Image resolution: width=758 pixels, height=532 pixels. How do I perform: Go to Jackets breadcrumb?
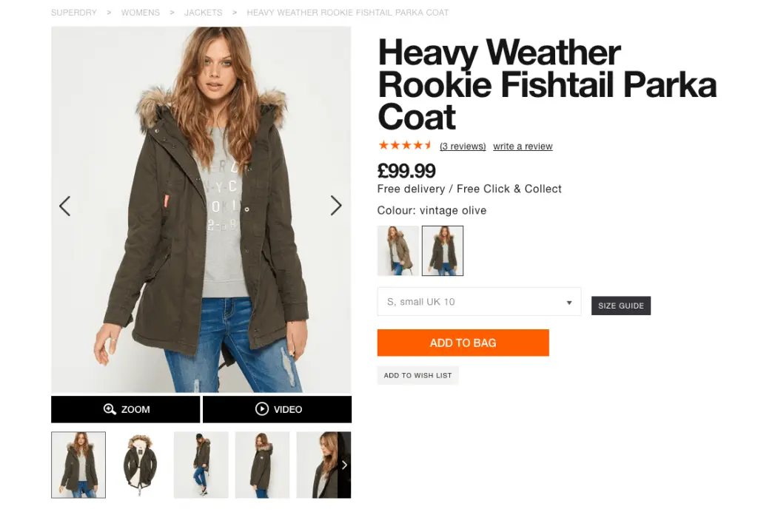coord(203,13)
